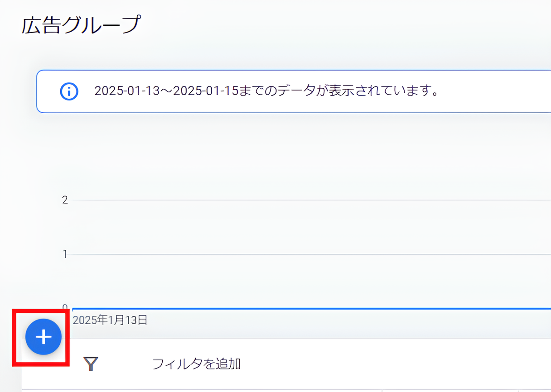Screen dimensions: 551x392
Task: Click the Y-shaped filter icon next to フィルタを追加
Action: point(91,363)
